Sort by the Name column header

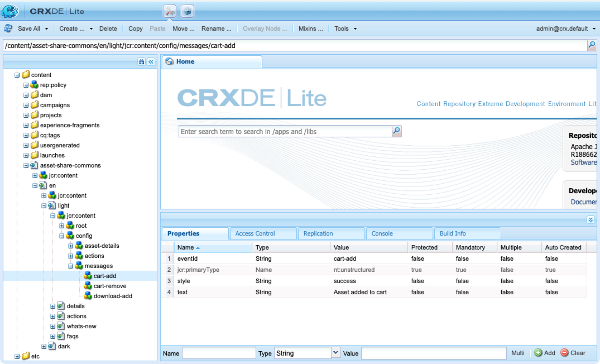213,247
